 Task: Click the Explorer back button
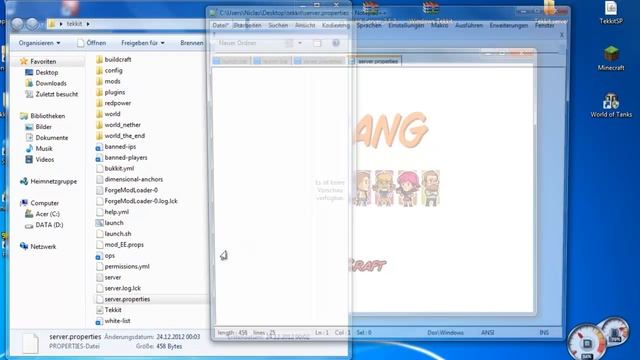click(x=18, y=24)
